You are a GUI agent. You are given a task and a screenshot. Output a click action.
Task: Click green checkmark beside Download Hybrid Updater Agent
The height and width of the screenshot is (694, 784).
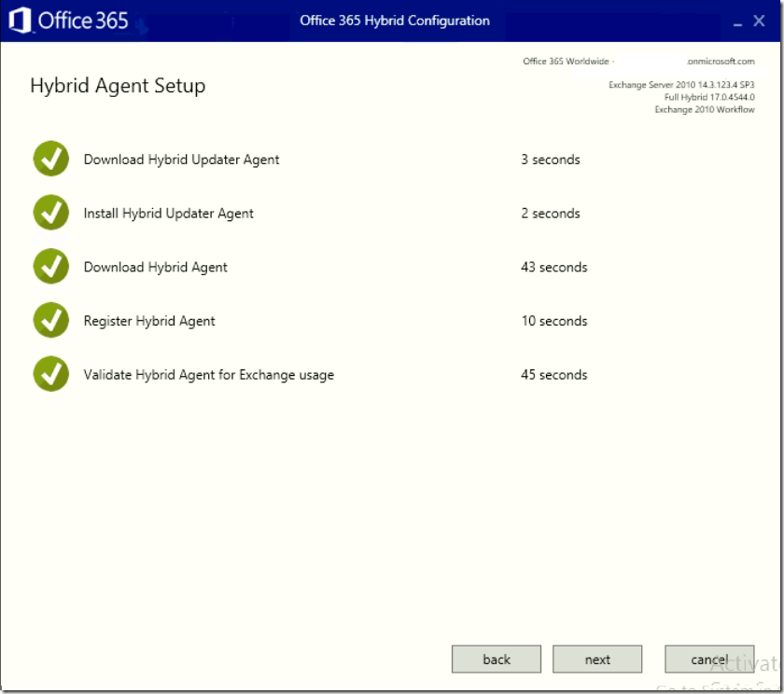(51, 159)
